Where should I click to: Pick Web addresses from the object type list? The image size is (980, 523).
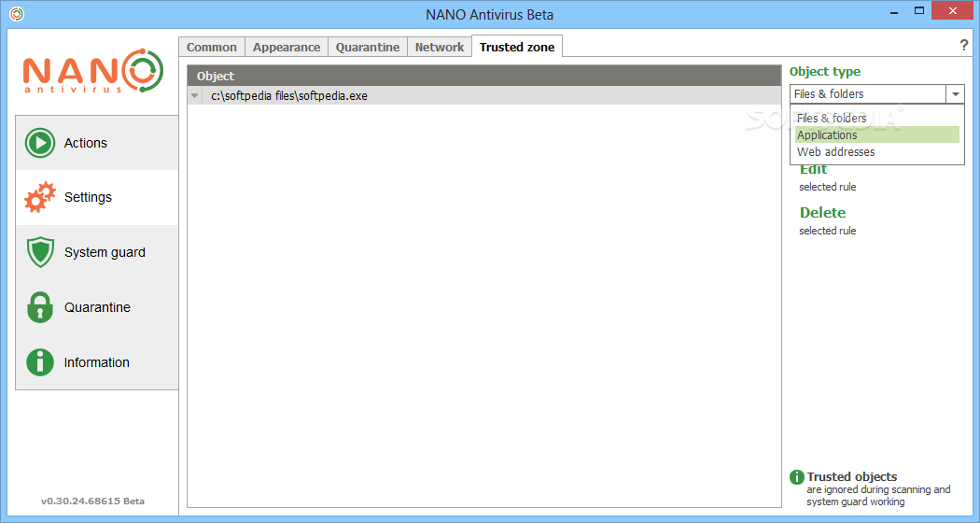[877, 152]
